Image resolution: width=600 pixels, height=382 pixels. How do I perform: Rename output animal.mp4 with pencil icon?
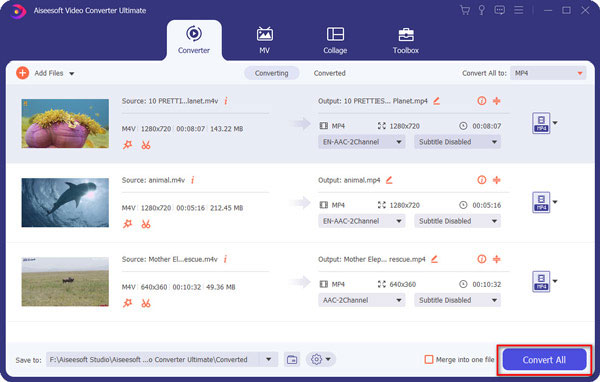click(x=389, y=180)
